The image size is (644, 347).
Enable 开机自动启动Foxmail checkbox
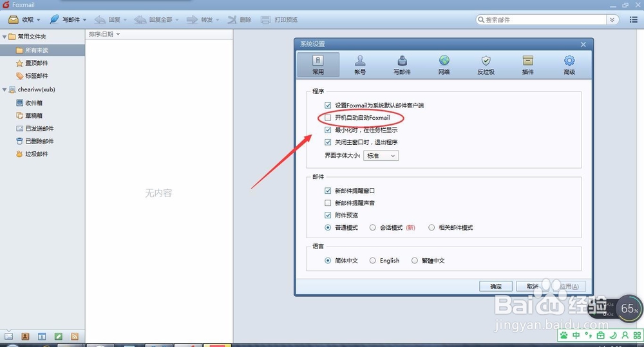click(328, 117)
